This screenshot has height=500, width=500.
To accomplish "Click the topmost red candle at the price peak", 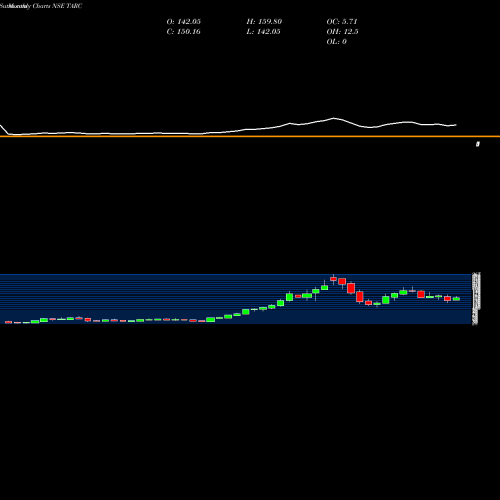I will (x=333, y=279).
